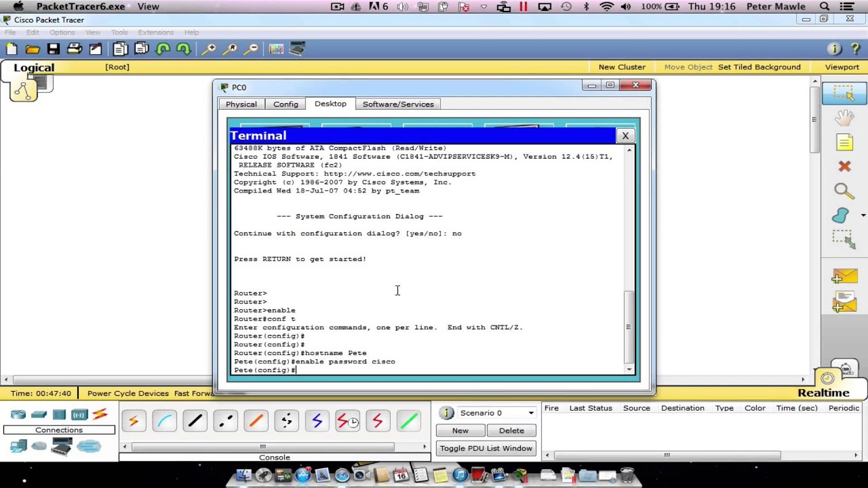Zoom in with the plus magnifier
Viewport: 868px width, 488px height.
(209, 49)
